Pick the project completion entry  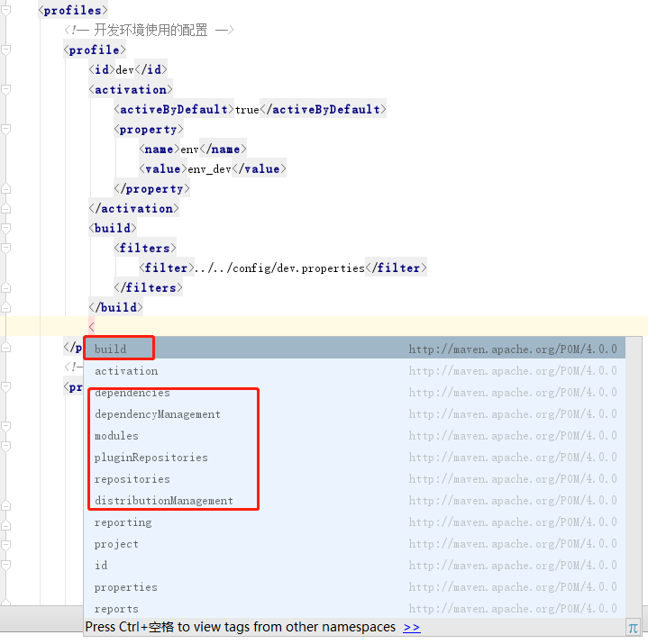click(354, 544)
